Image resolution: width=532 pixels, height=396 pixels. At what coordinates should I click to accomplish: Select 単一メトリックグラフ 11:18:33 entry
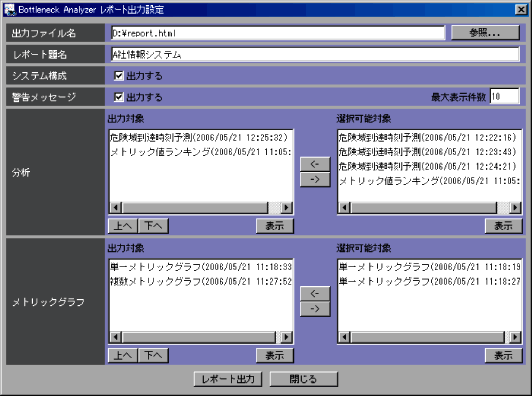tap(201, 267)
